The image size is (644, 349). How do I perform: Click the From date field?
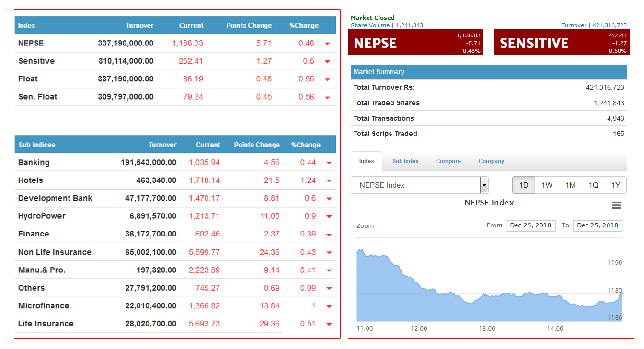530,225
